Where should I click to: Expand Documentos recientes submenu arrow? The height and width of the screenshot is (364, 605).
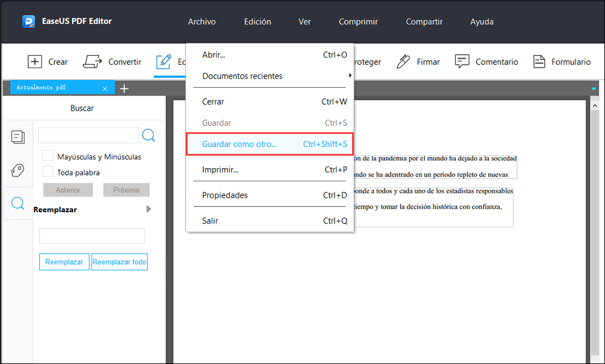pyautogui.click(x=350, y=76)
